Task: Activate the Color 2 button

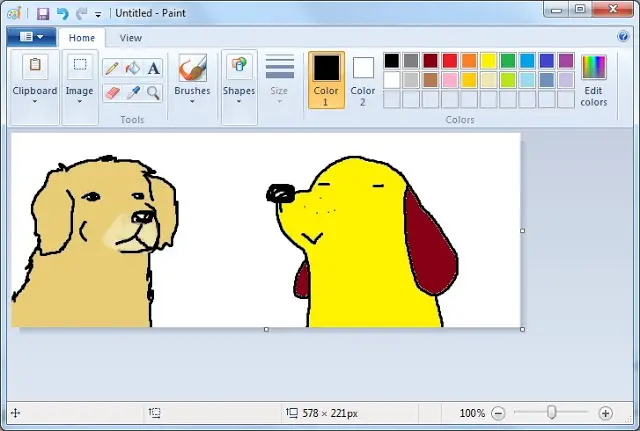Action: coord(363,81)
